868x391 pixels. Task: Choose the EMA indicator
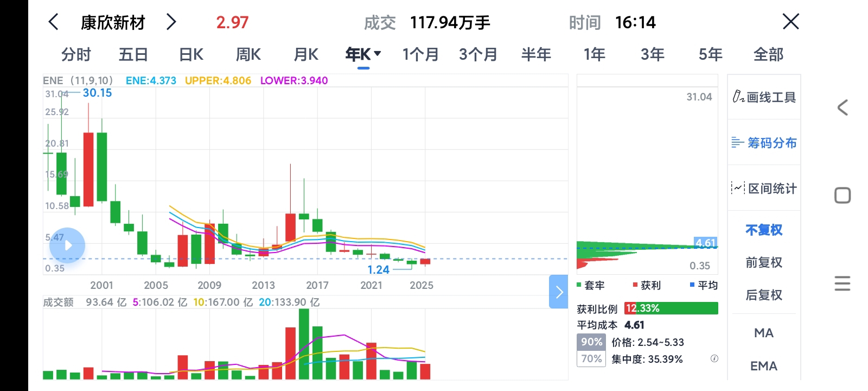(764, 366)
